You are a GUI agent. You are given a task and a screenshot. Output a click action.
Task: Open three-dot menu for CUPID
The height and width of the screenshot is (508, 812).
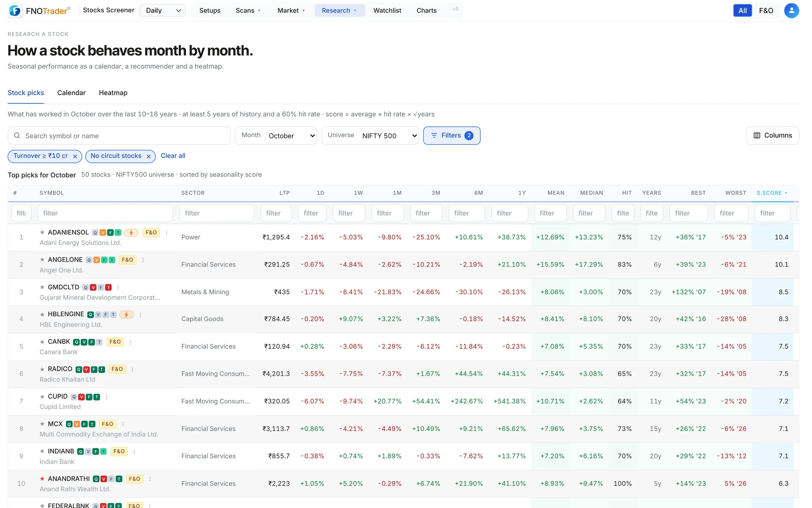(107, 397)
